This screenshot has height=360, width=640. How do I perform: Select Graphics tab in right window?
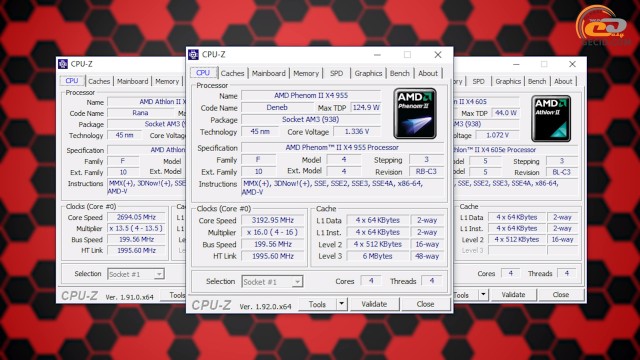(x=508, y=81)
